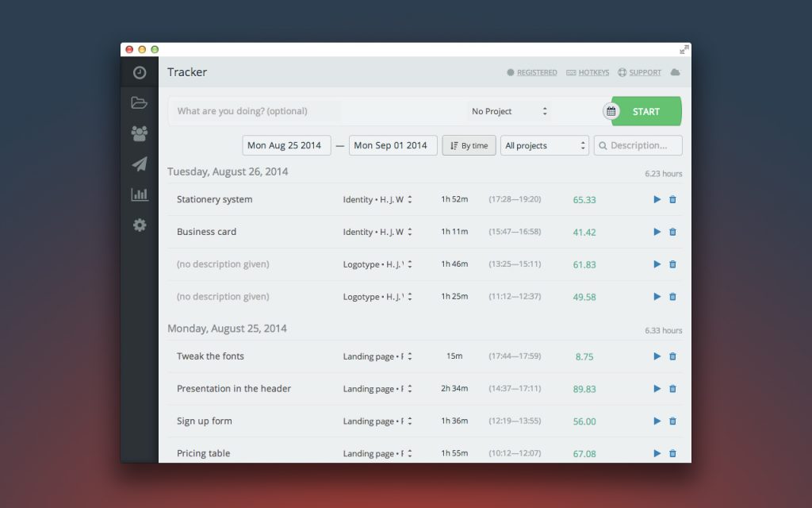Open the No Project dropdown

(509, 111)
